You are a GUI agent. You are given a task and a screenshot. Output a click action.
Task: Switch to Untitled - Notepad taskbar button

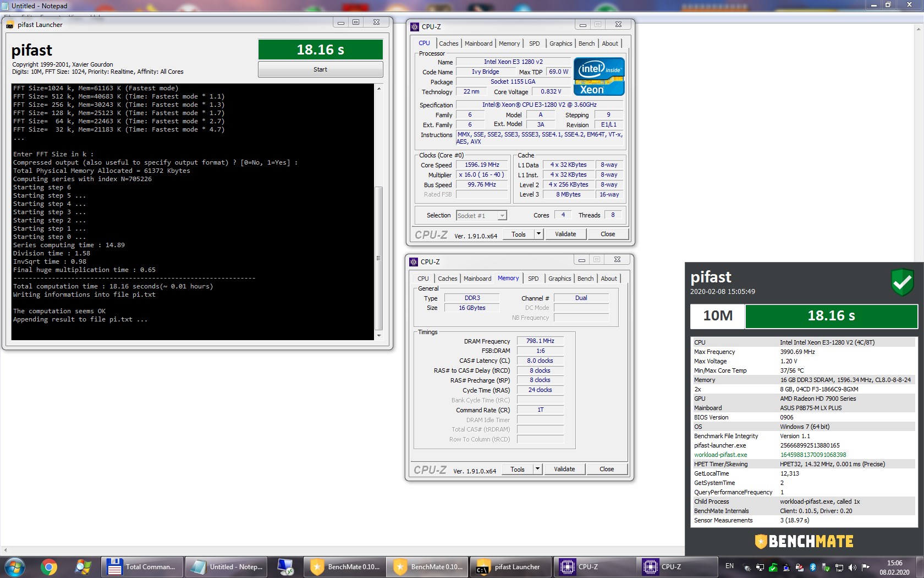click(227, 567)
